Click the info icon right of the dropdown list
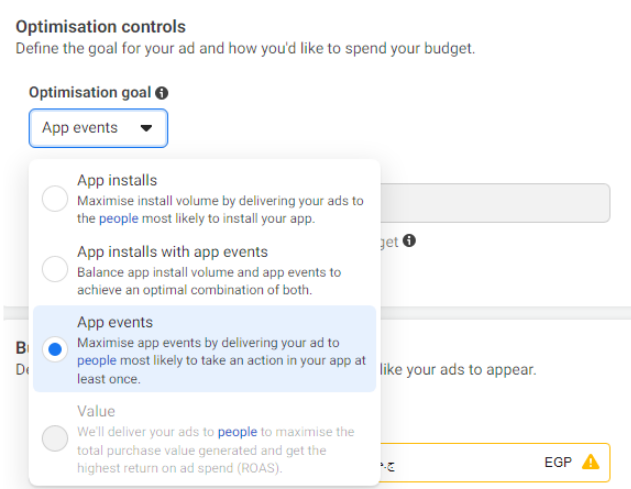Image resolution: width=631 pixels, height=489 pixels. pyautogui.click(x=410, y=241)
